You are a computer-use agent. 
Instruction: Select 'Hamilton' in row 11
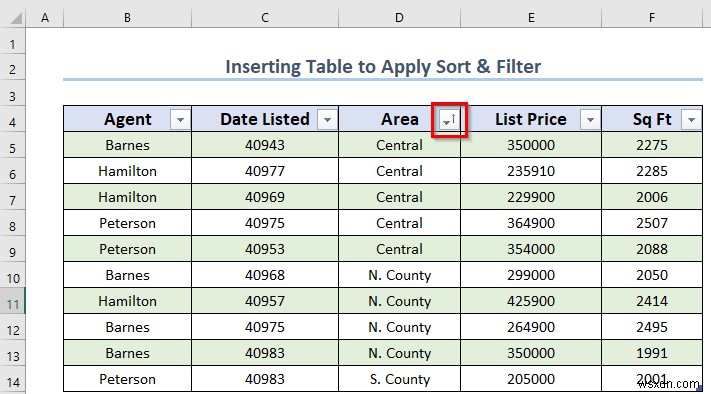(x=127, y=301)
